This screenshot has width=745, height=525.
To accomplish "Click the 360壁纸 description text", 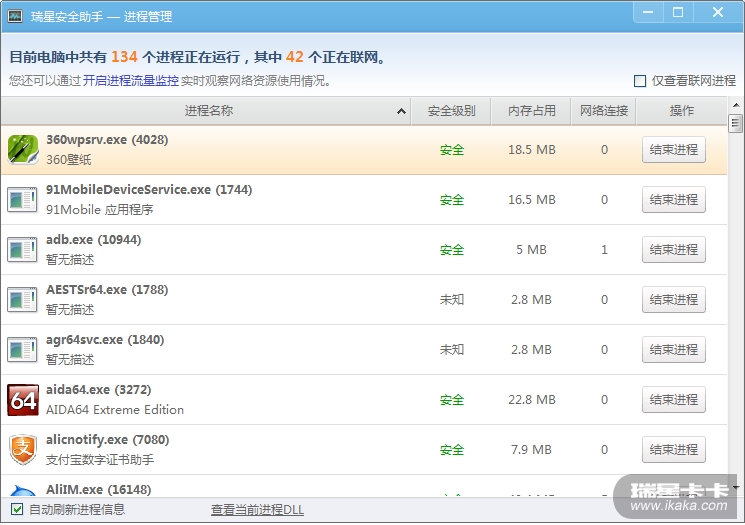I will 68,160.
